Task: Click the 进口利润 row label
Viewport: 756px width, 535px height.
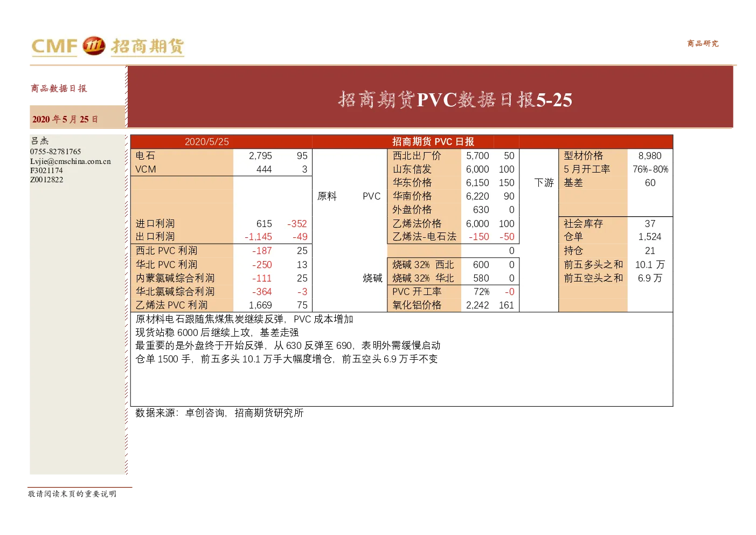Action: pyautogui.click(x=155, y=223)
